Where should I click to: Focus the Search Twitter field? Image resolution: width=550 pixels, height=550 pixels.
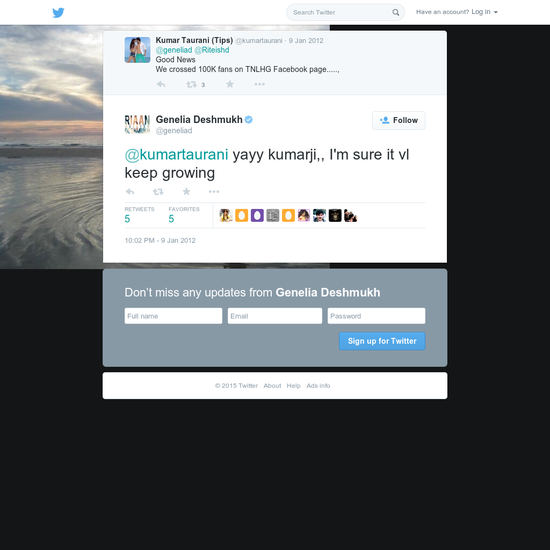click(346, 12)
